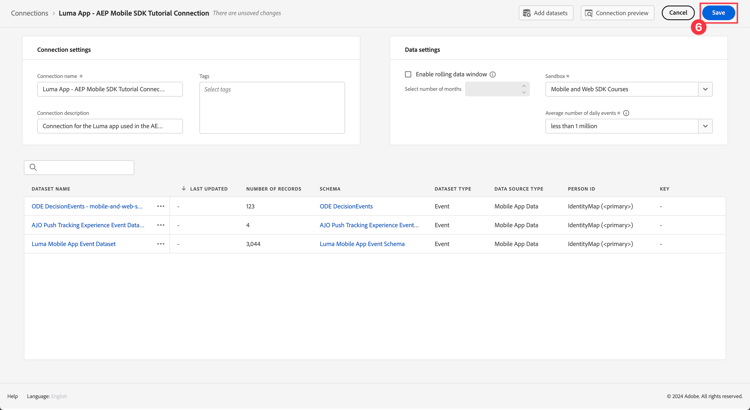Click the dataset search magnifier icon
Viewport: 750px width, 410px height.
coord(34,167)
